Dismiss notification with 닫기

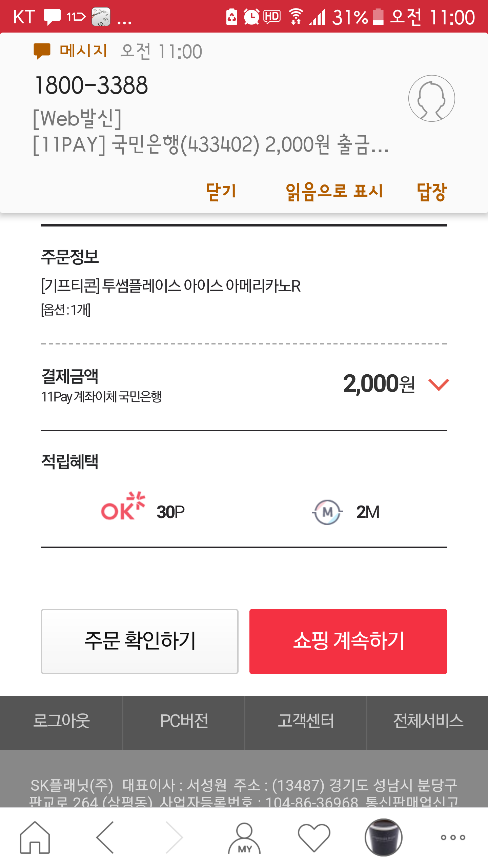point(221,192)
